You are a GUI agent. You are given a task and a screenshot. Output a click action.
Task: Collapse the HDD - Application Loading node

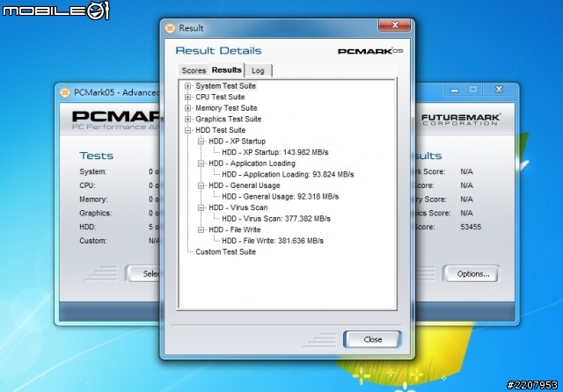(x=201, y=163)
